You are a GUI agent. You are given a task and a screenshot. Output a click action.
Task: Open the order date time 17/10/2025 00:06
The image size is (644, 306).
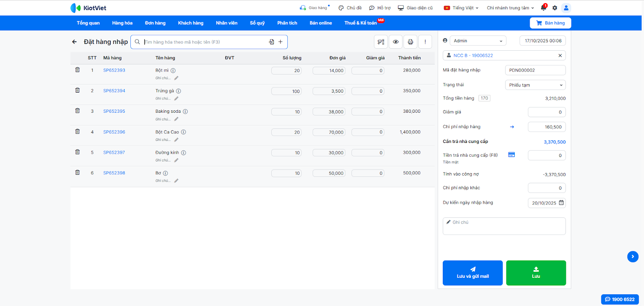click(x=543, y=41)
